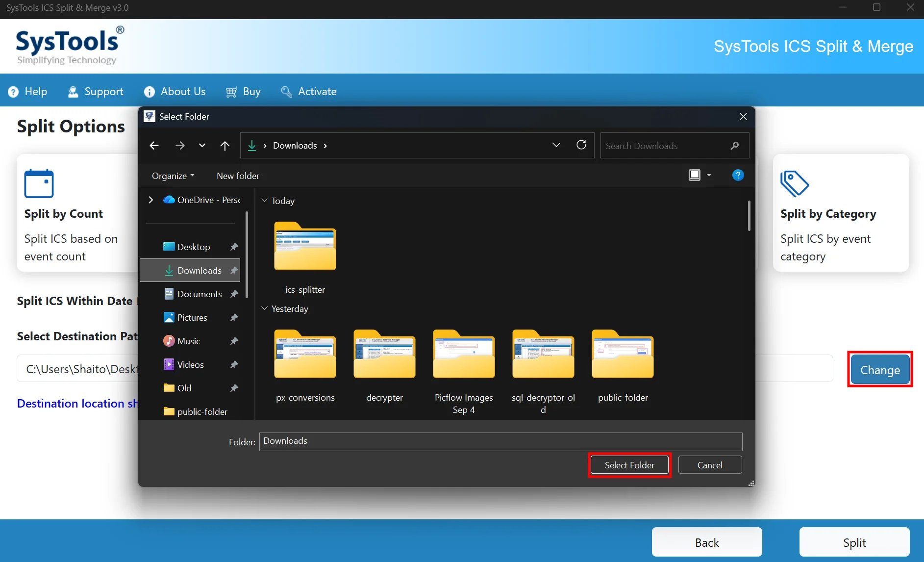
Task: Select the ics-splitter folder
Action: 305,258
